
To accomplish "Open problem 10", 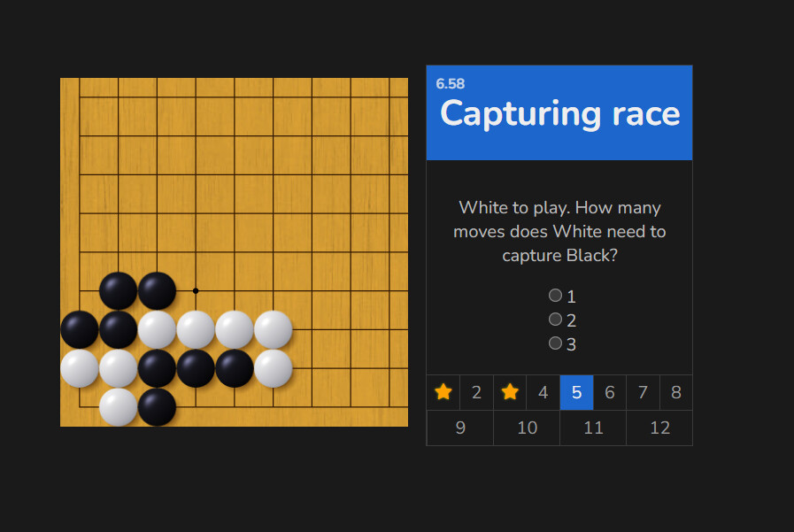I will tap(528, 428).
